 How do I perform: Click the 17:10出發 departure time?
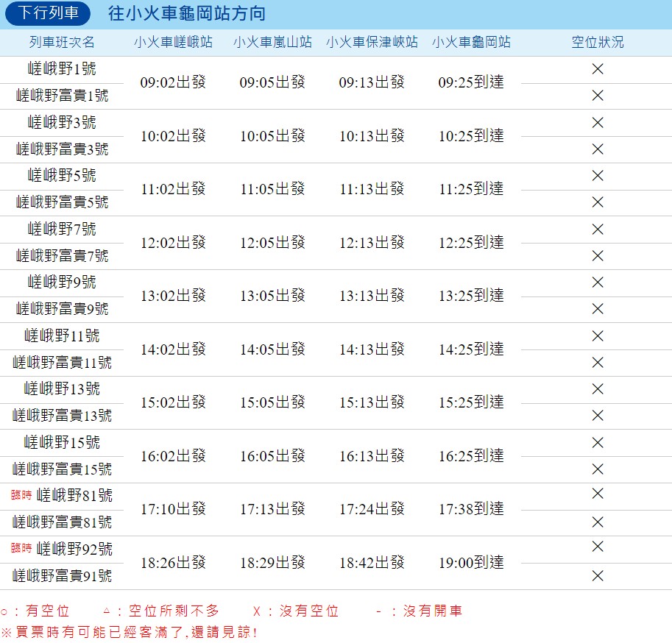click(x=173, y=509)
